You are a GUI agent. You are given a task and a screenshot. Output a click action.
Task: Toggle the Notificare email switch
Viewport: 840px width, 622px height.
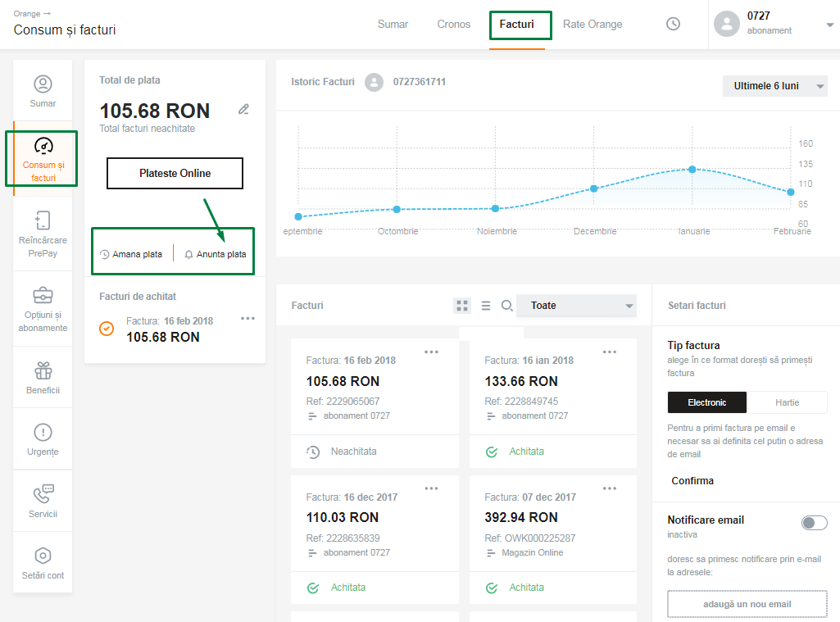coord(814,523)
